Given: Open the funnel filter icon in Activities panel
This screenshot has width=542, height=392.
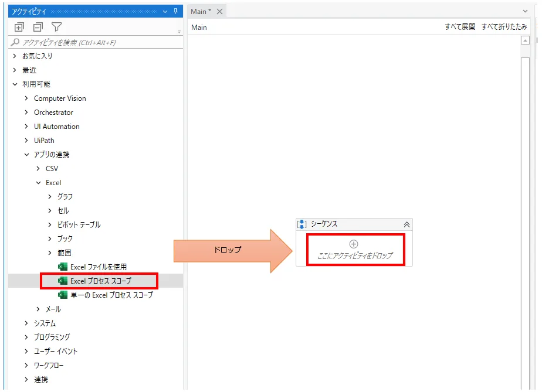Looking at the screenshot, I should pyautogui.click(x=56, y=27).
